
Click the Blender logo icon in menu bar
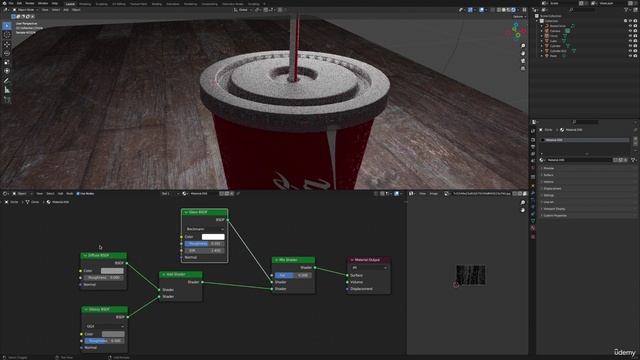pos(4,3)
